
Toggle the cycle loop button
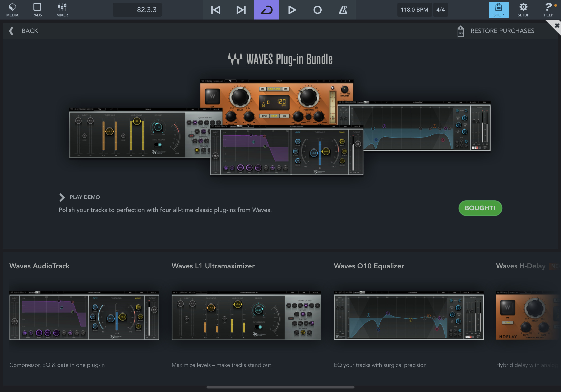pos(267,10)
